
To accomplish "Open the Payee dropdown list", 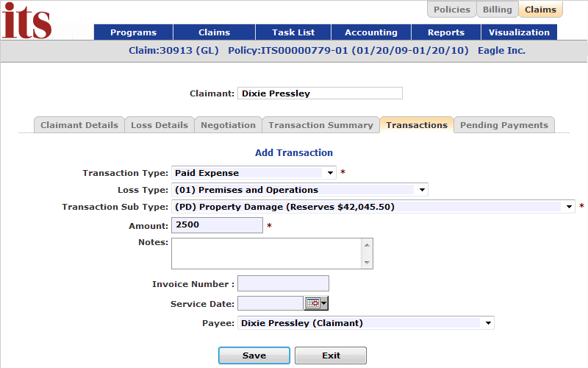I will [365, 323].
